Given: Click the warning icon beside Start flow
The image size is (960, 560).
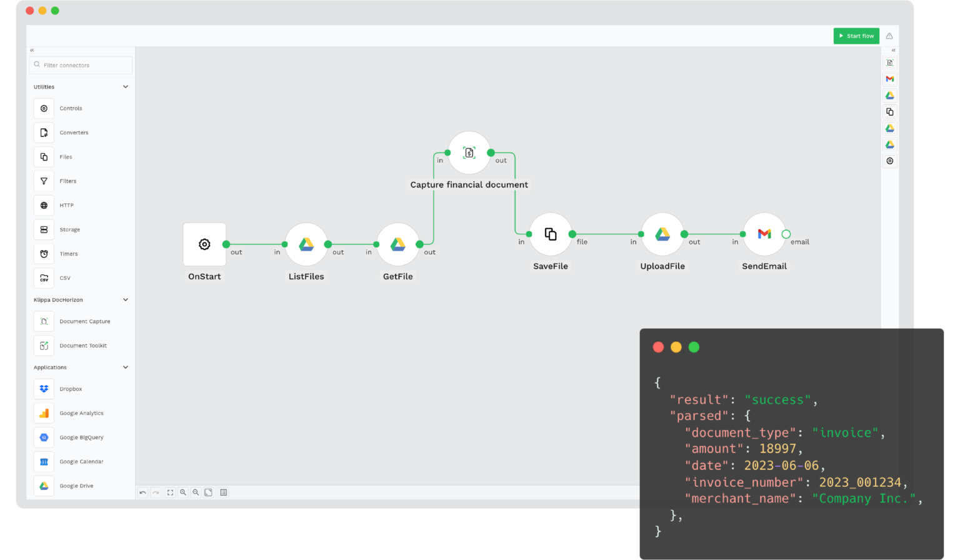Looking at the screenshot, I should (x=890, y=36).
